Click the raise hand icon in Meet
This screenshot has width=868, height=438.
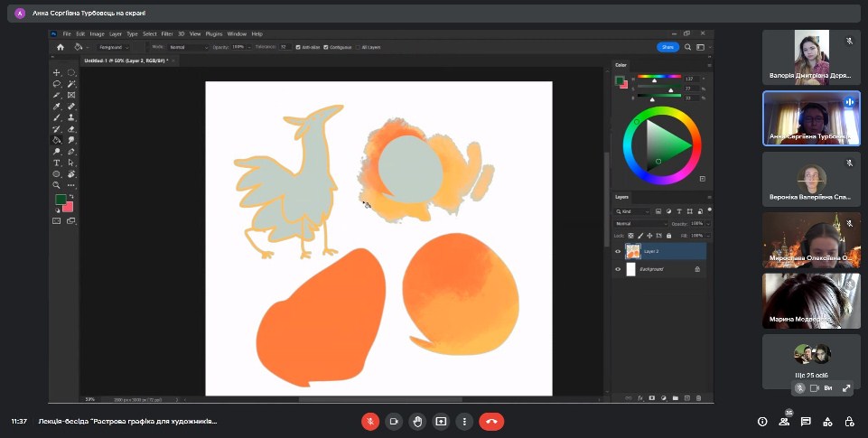pos(417,421)
